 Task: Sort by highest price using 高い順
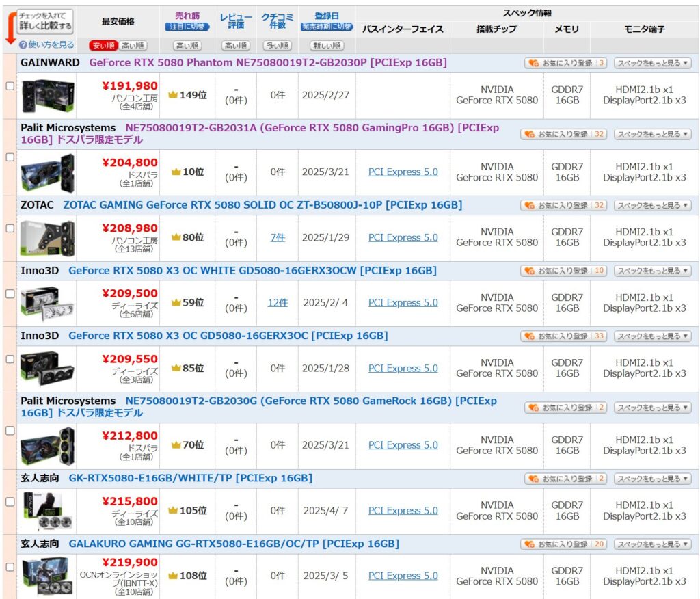pyautogui.click(x=133, y=46)
